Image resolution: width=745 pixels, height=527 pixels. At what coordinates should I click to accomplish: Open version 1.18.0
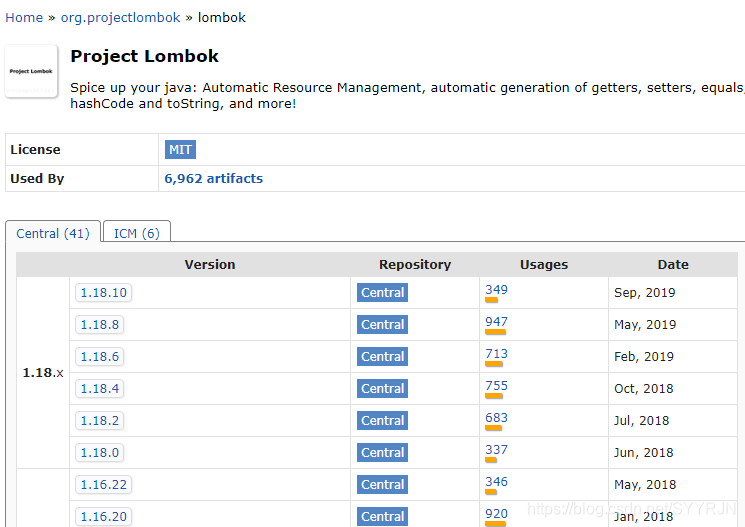(100, 452)
